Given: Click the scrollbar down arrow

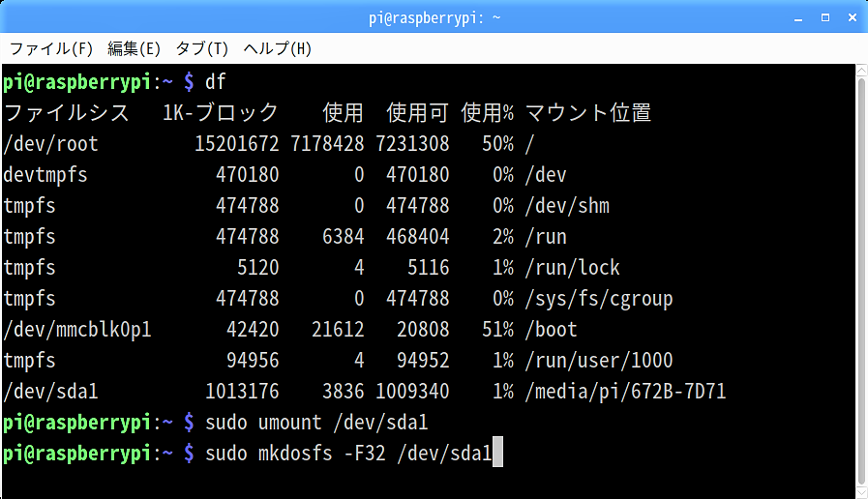Looking at the screenshot, I should pyautogui.click(x=861, y=492).
